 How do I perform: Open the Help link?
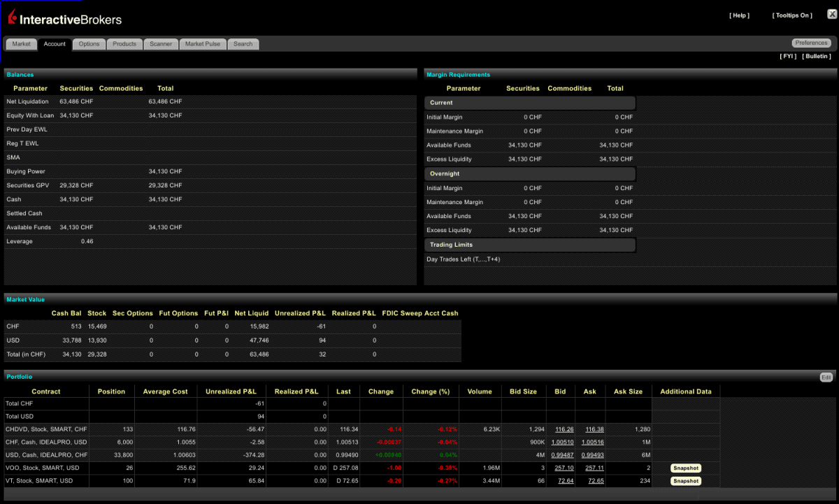point(738,15)
